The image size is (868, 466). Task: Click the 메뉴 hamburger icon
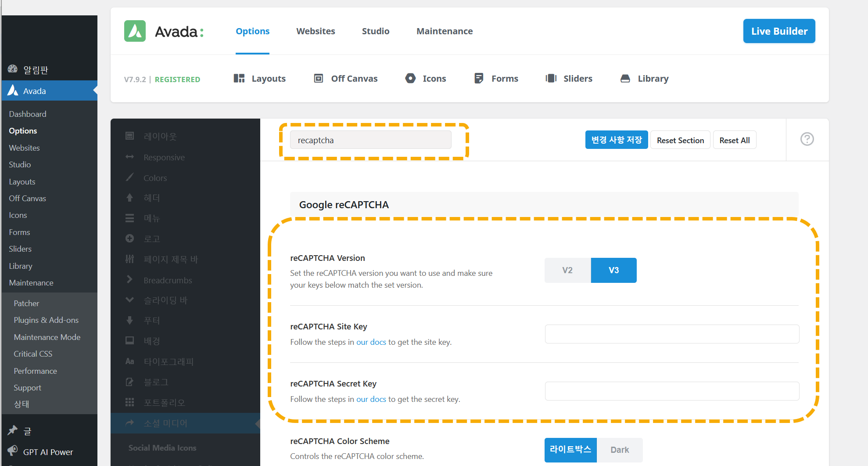pyautogui.click(x=129, y=218)
